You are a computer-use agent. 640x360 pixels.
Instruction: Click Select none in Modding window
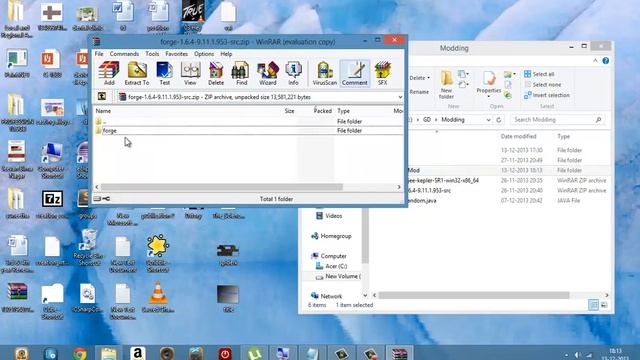pos(542,84)
